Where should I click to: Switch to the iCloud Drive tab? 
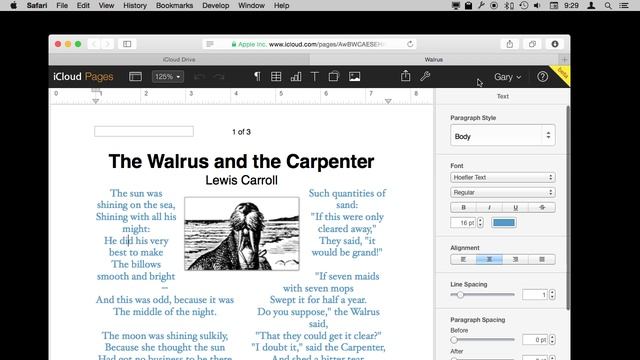179,60
